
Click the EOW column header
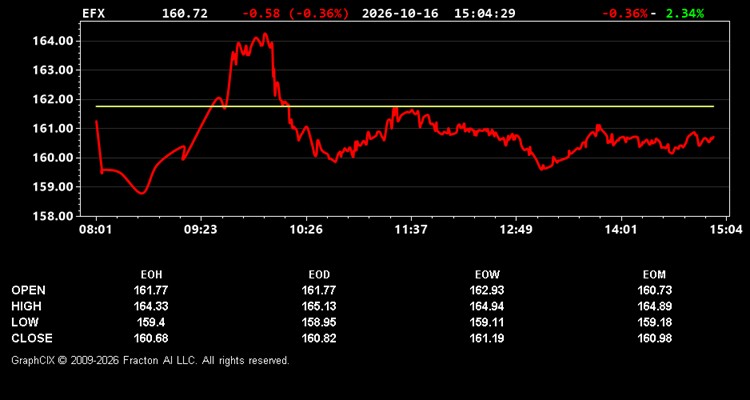487,275
